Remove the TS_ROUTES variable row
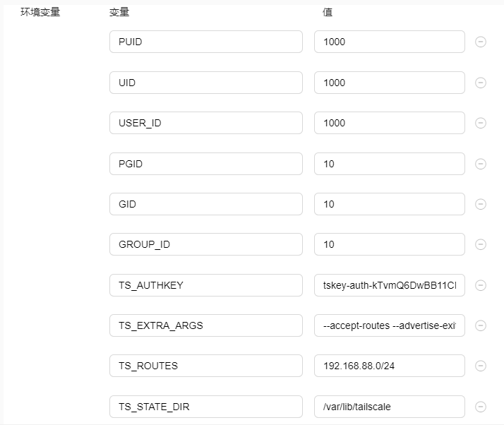Screen dimensions: 504x425 [481, 366]
